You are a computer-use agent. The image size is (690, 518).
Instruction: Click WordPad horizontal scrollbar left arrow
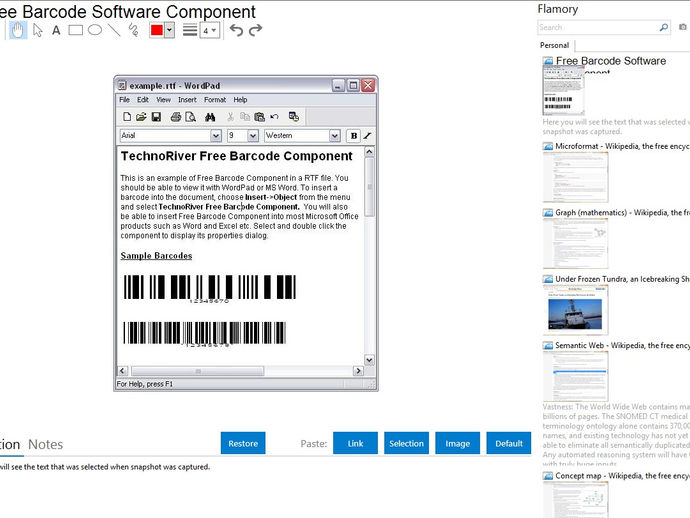tap(122, 371)
